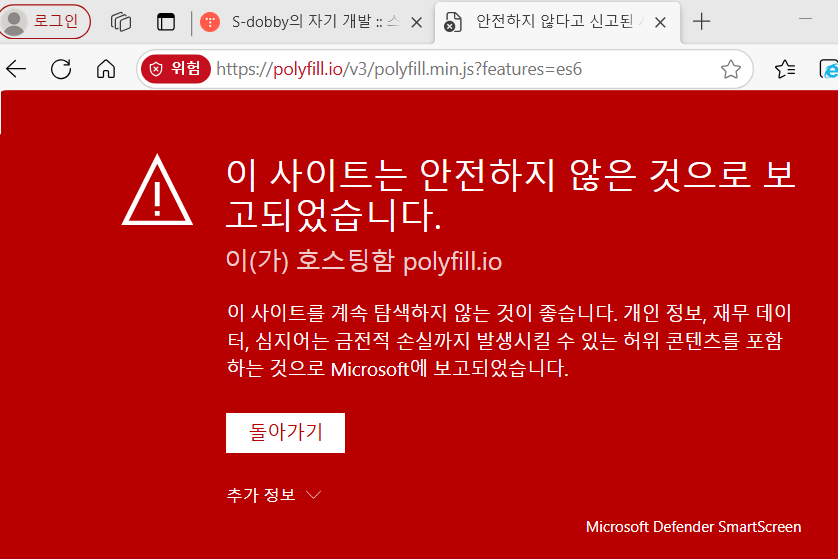The width and height of the screenshot is (838, 559).
Task: Open the tab actions menu icon
Action: 166,22
